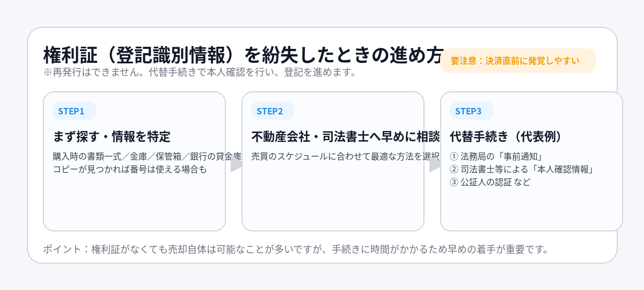Click the line 購入時の書類一式／金庫／保管箱
This screenshot has width=644, height=290.
pyautogui.click(x=145, y=157)
